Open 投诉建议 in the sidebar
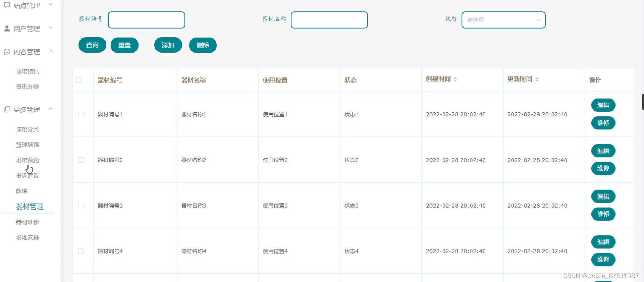Image resolution: width=644 pixels, height=282 pixels. (27, 175)
